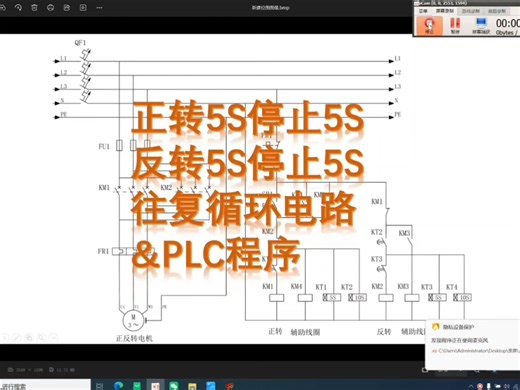This screenshot has height=390, width=520.
Task: Open the 菜单 menu in oCam
Action: pyautogui.click(x=423, y=11)
